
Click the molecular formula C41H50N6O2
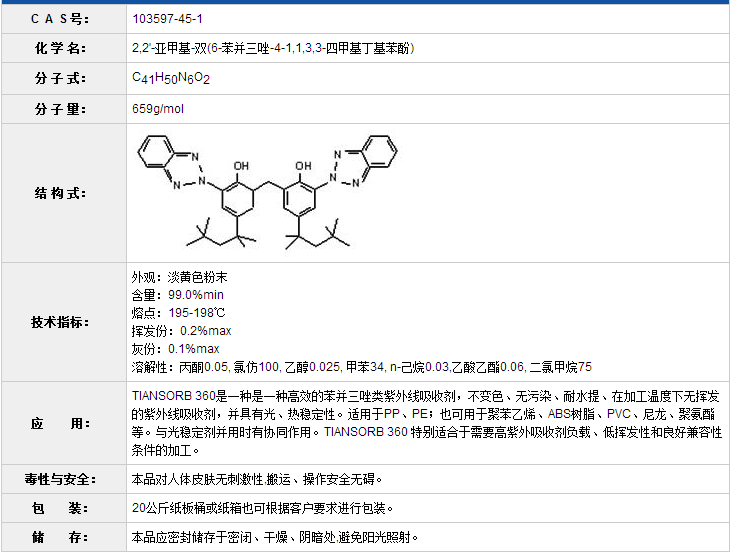171,78
